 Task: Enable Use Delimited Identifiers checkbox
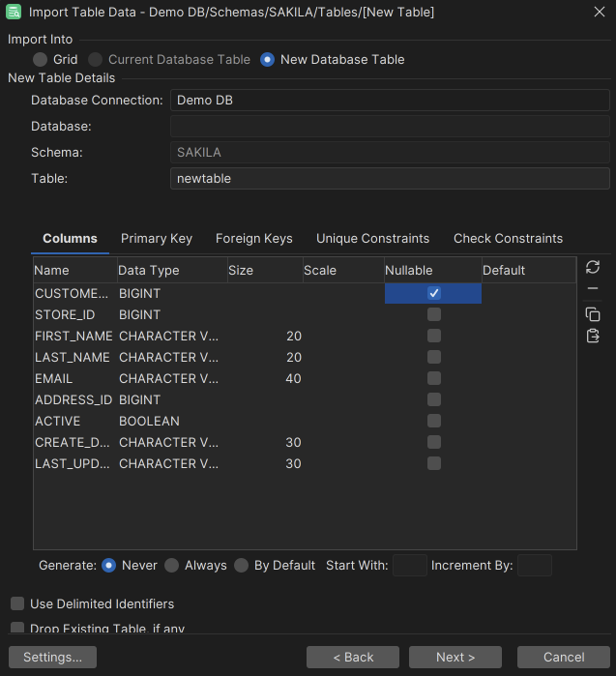pos(17,603)
